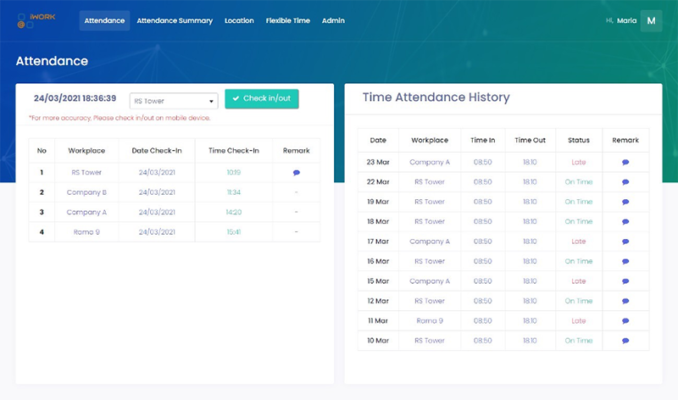The height and width of the screenshot is (400, 678).
Task: Open remark icon for 16 Mar history row
Action: tap(625, 261)
